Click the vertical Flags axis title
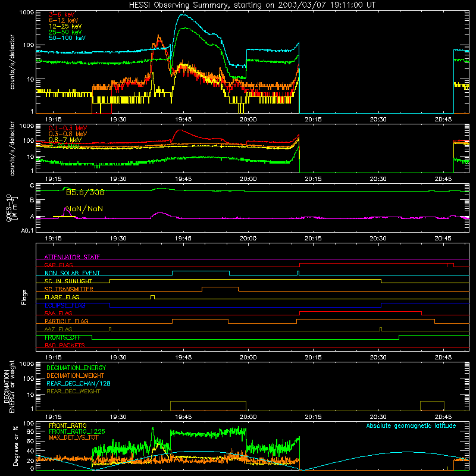The height and width of the screenshot is (476, 476). coord(24,297)
